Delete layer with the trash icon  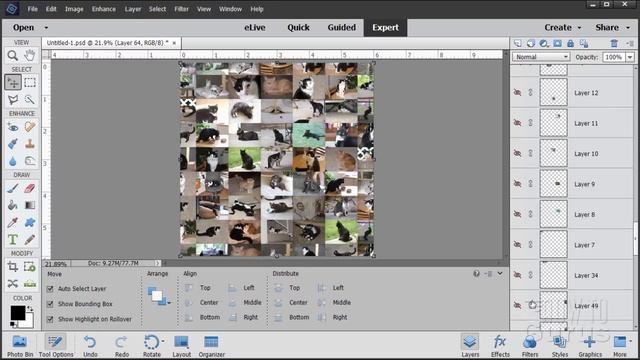click(614, 43)
